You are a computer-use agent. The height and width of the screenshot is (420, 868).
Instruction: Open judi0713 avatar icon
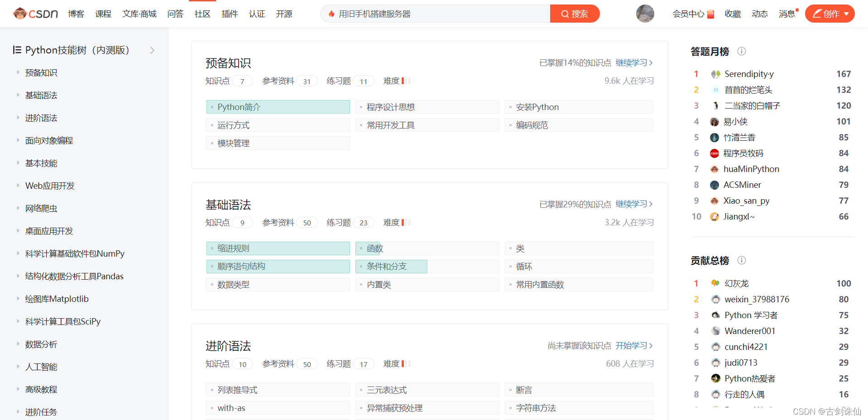715,363
